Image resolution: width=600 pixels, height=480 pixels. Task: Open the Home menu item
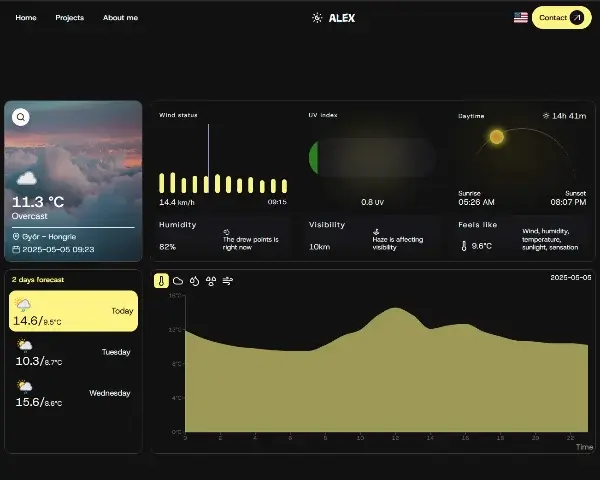(26, 18)
